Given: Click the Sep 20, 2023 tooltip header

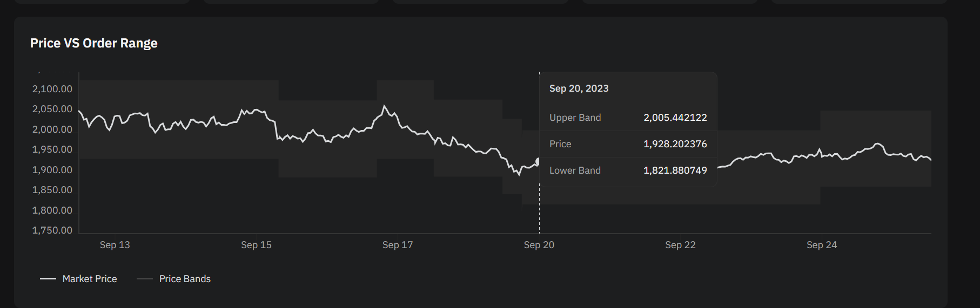Looking at the screenshot, I should (x=579, y=88).
